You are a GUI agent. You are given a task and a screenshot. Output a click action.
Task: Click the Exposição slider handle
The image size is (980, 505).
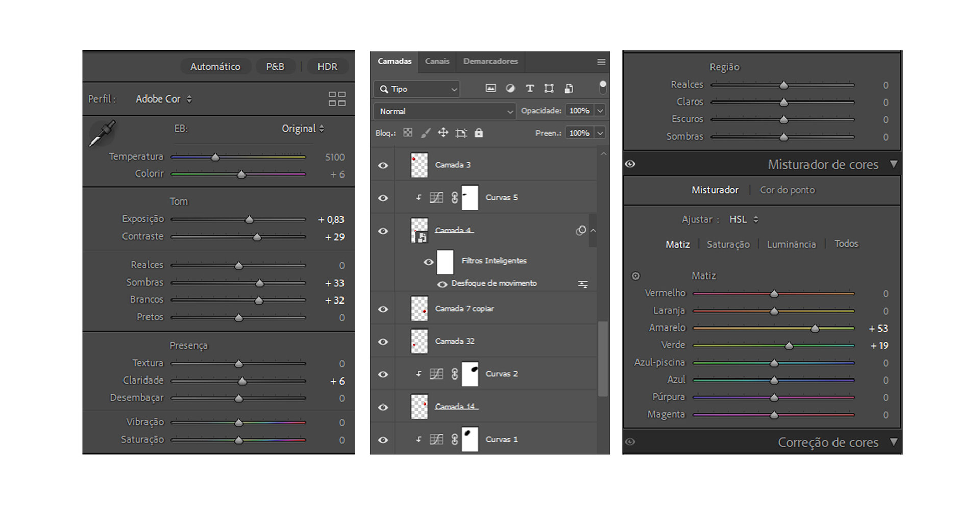[249, 220]
